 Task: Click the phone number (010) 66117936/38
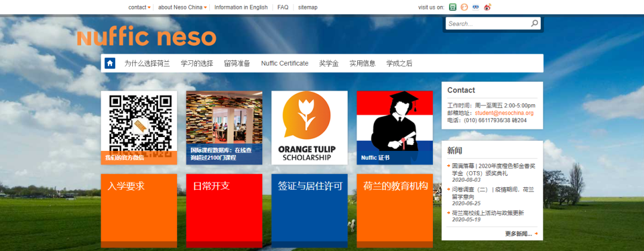tap(487, 120)
